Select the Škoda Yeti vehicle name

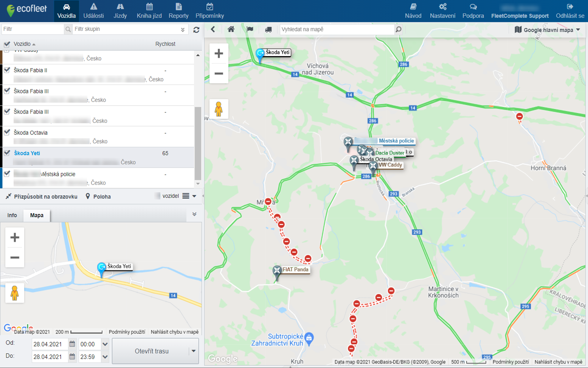pos(27,153)
